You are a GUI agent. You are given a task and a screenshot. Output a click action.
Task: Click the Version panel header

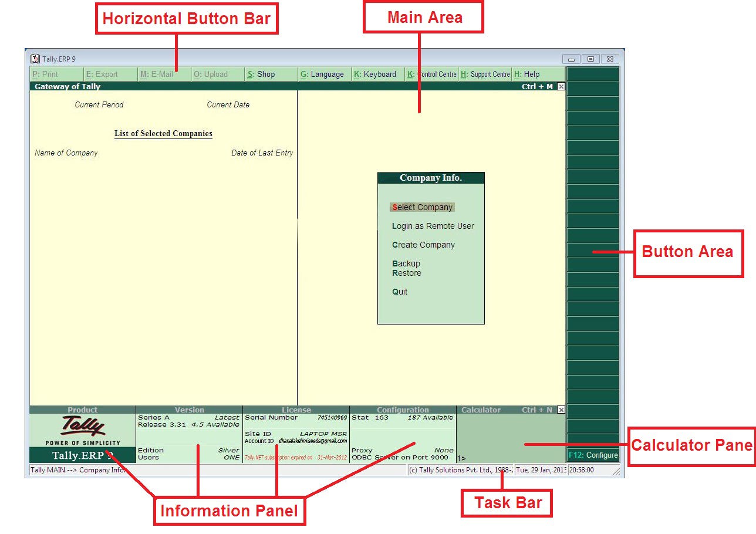190,410
